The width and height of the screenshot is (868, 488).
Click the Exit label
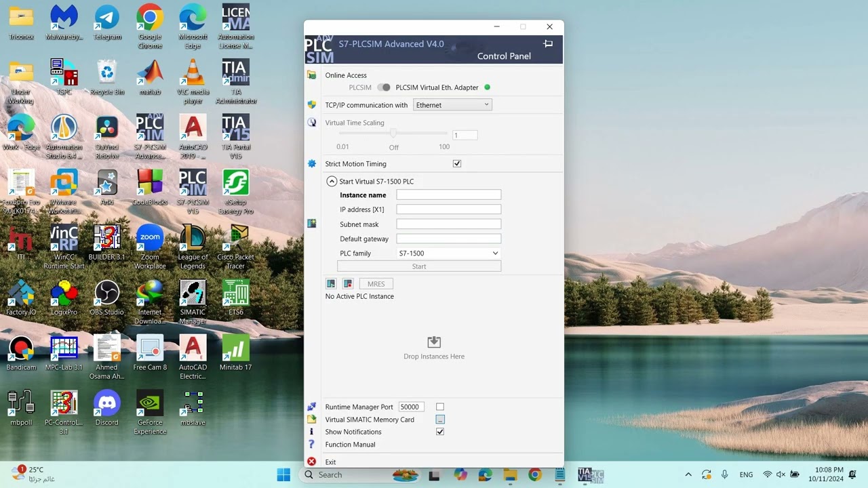pyautogui.click(x=330, y=462)
